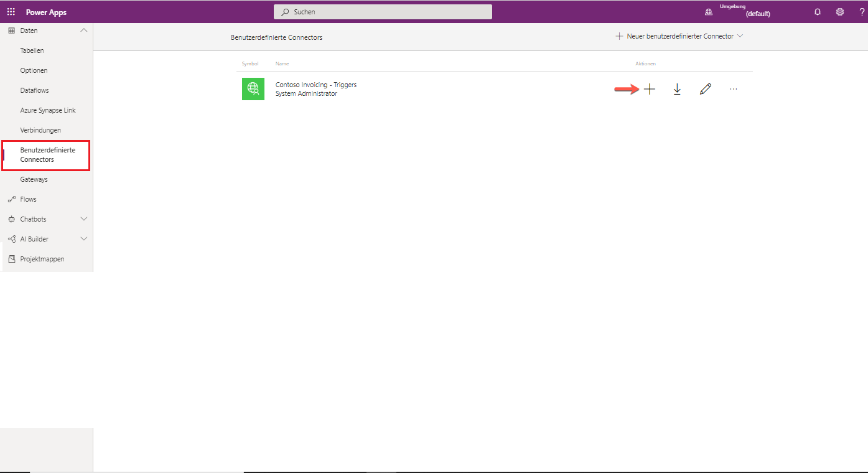
Task: Open the help question mark icon
Action: [x=862, y=12]
